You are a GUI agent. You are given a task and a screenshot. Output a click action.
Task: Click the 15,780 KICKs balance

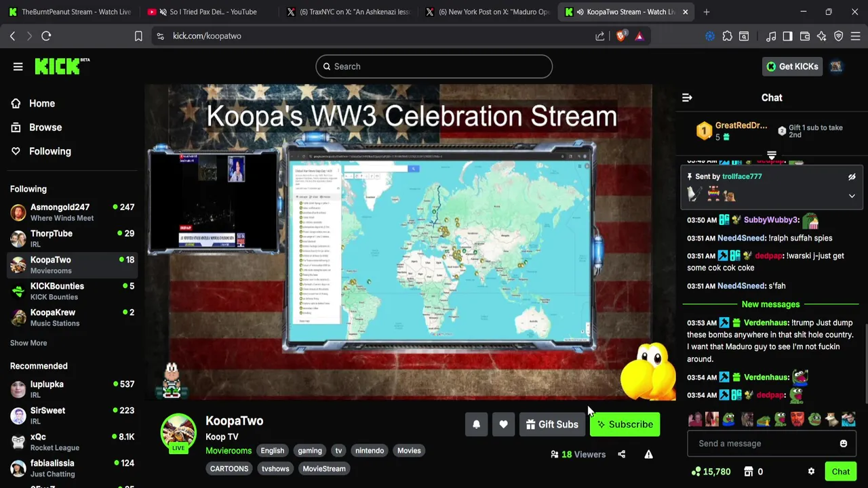pos(711,472)
